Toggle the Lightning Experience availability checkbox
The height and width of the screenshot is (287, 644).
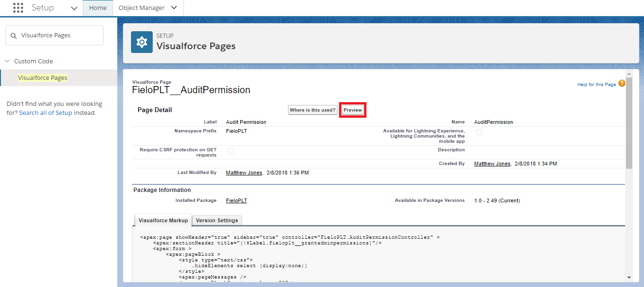pyautogui.click(x=479, y=132)
